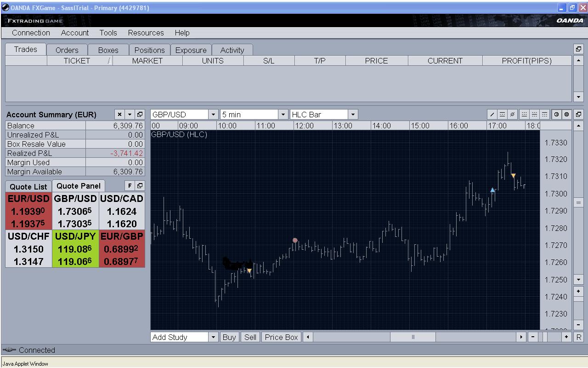This screenshot has width=588, height=368.
Task: Click the minus button on the vertical price zoom
Action: pyautogui.click(x=578, y=325)
